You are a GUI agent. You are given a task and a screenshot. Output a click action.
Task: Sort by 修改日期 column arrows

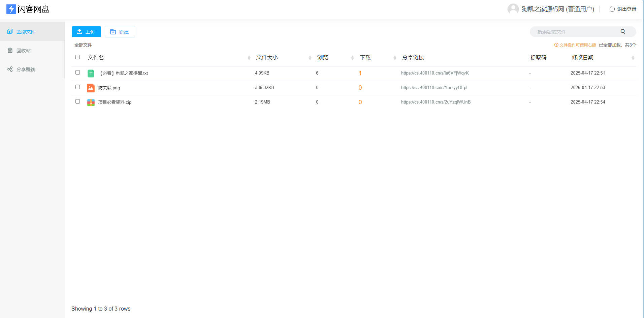(633, 58)
